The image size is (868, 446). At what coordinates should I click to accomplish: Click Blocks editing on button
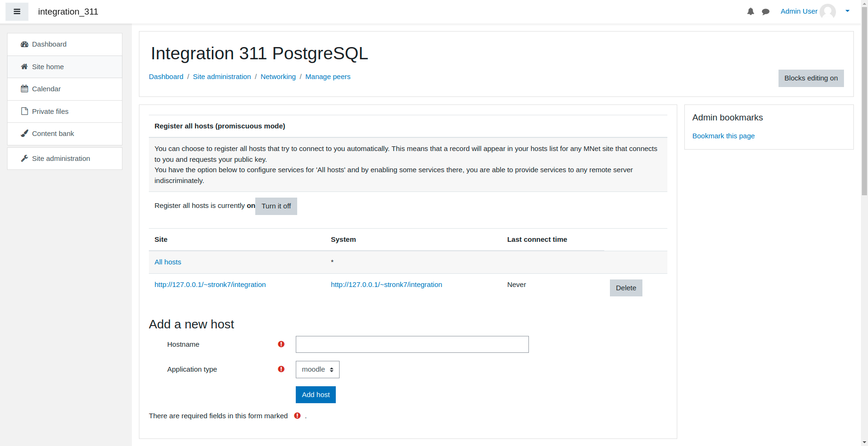(811, 78)
